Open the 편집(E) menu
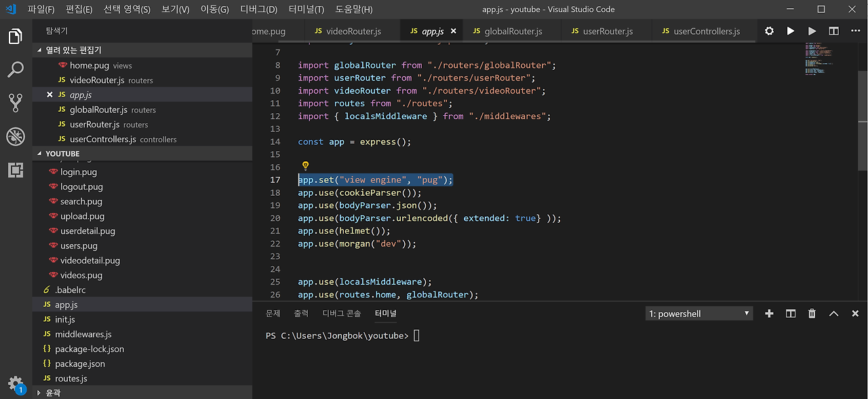The height and width of the screenshot is (399, 868). coord(79,9)
